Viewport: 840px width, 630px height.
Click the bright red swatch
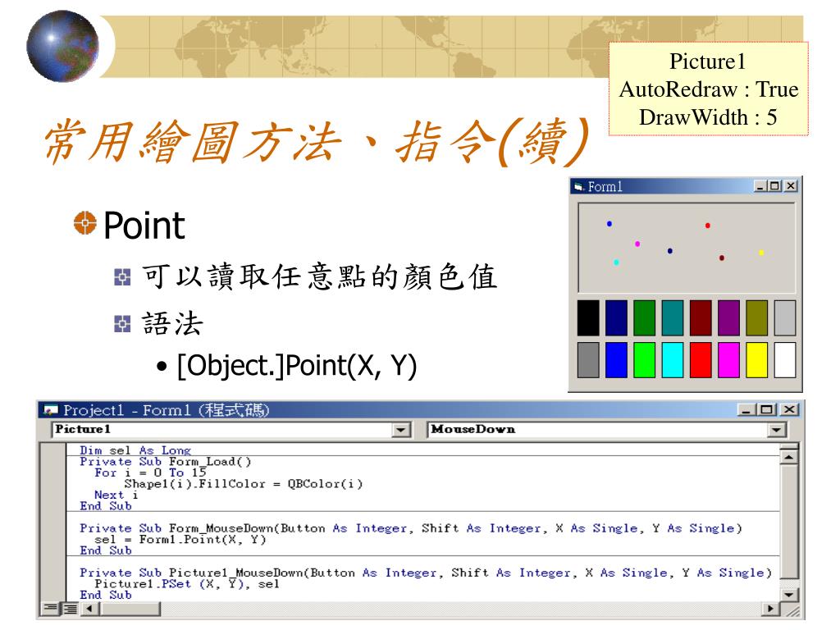(x=701, y=361)
